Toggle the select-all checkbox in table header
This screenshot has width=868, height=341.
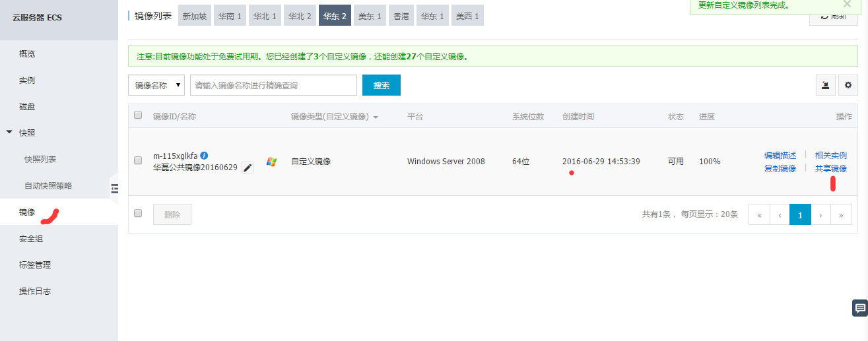point(138,115)
